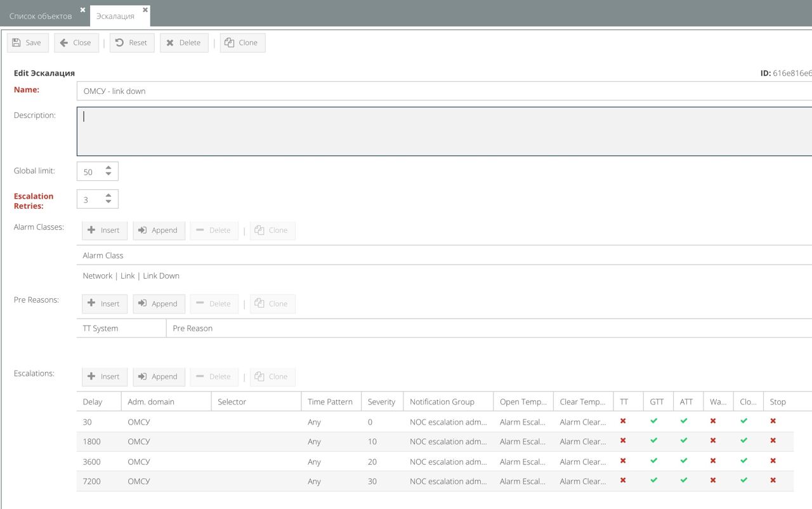Click Alarm Escal... cell in 1800 row
The image size is (812, 509).
tap(523, 442)
